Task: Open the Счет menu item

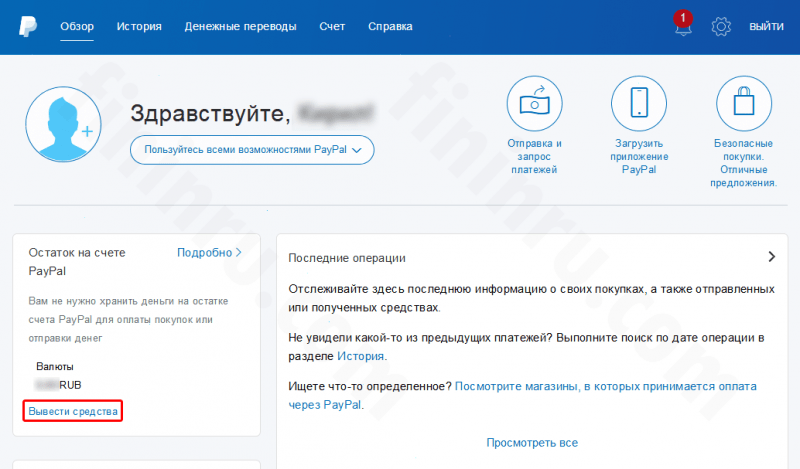Action: [x=332, y=27]
